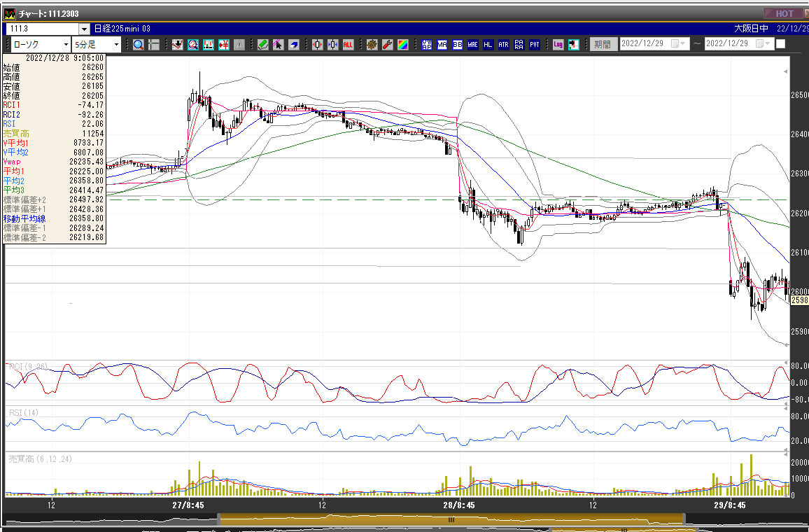Select the crosshair cursor tool

pyautogui.click(x=154, y=45)
